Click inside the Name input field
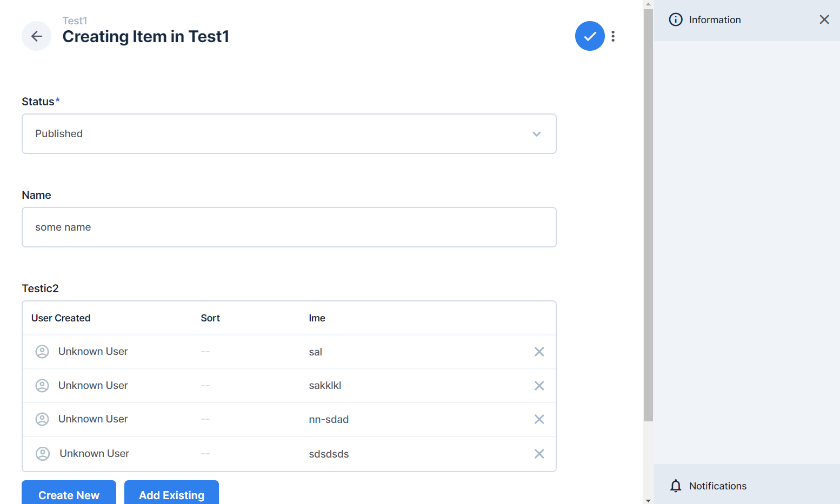Viewport: 840px width, 504px height. pyautogui.click(x=289, y=227)
